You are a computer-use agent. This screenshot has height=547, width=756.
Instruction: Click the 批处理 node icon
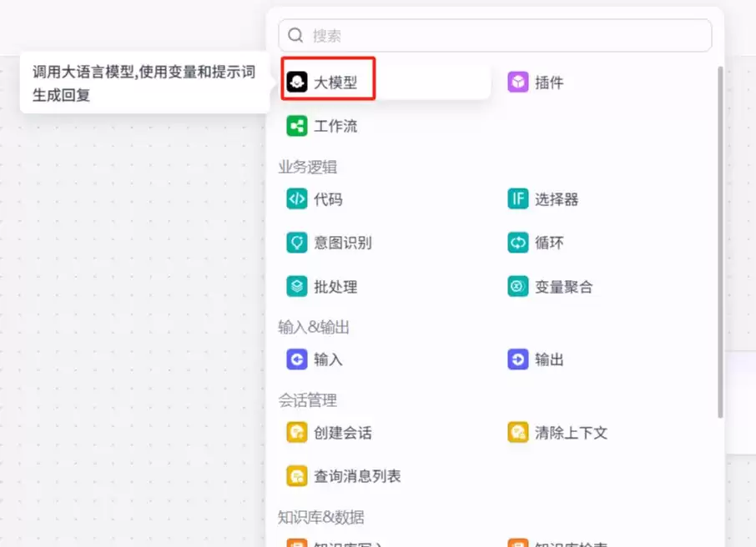tap(297, 286)
